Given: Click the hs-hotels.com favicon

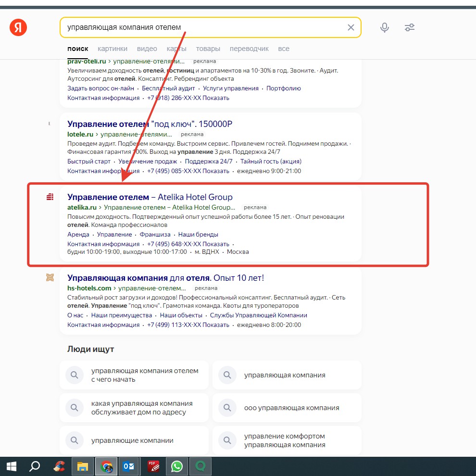Looking at the screenshot, I should [50, 277].
